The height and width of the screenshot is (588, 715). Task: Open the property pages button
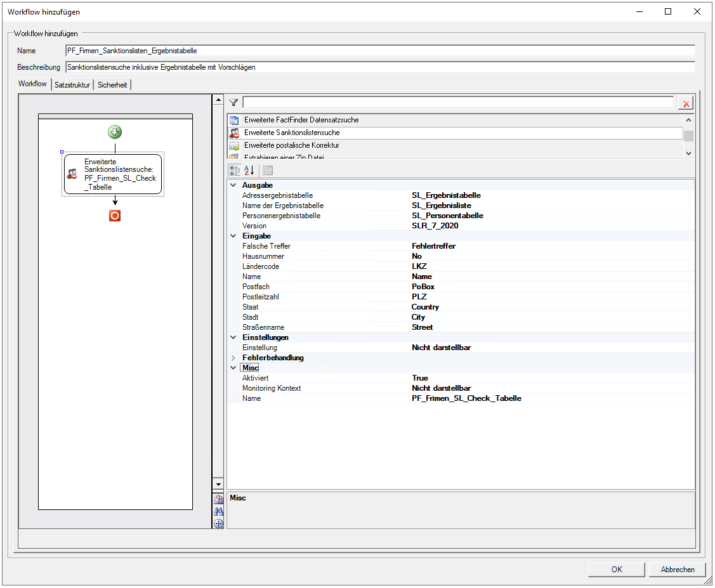point(268,171)
